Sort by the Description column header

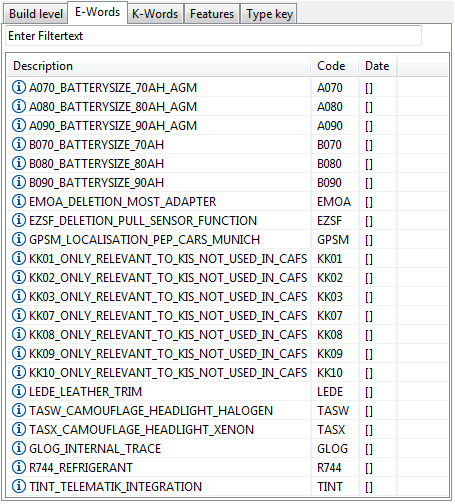[159, 66]
